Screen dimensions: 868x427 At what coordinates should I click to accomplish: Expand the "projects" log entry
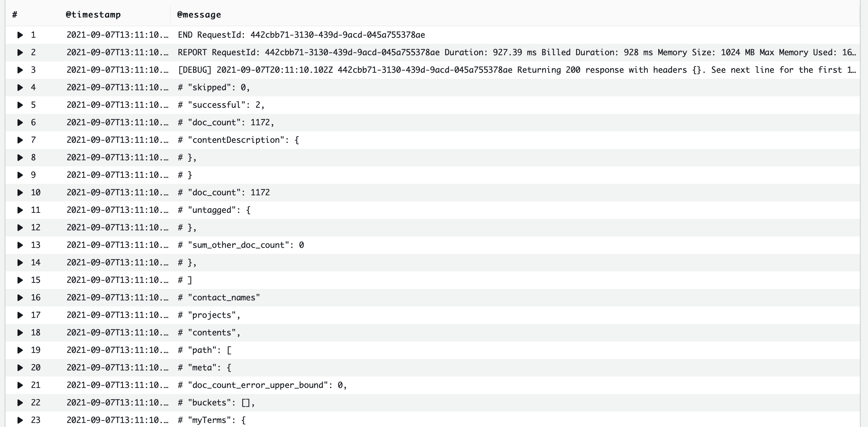[x=20, y=315]
